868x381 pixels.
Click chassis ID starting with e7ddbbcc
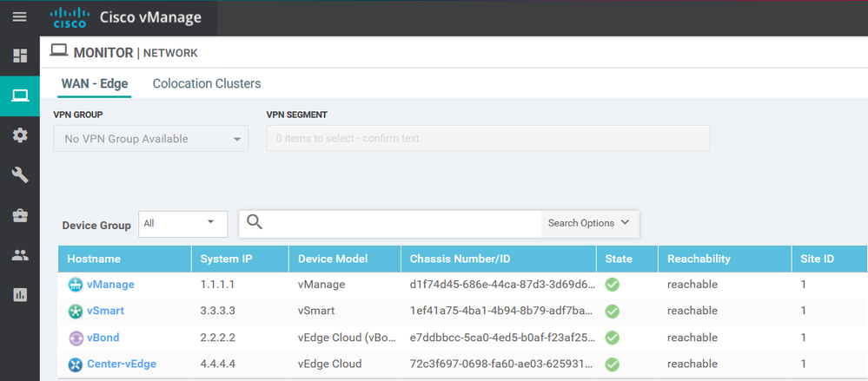pos(503,338)
